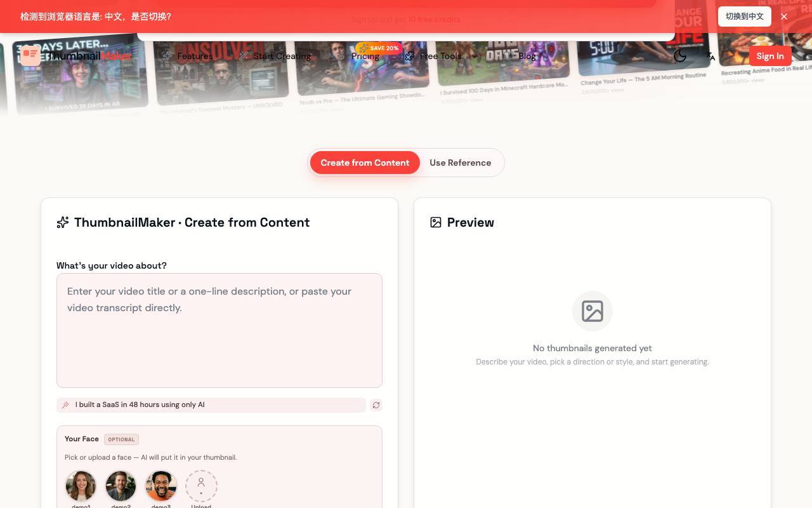Click the Preview image icon
Viewport: 812px width, 508px height.
(x=436, y=222)
